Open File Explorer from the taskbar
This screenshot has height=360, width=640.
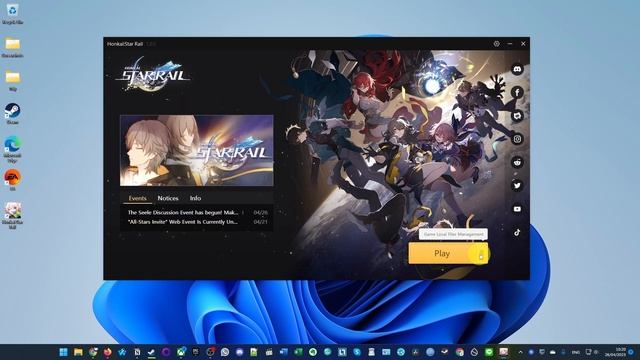tap(78, 352)
